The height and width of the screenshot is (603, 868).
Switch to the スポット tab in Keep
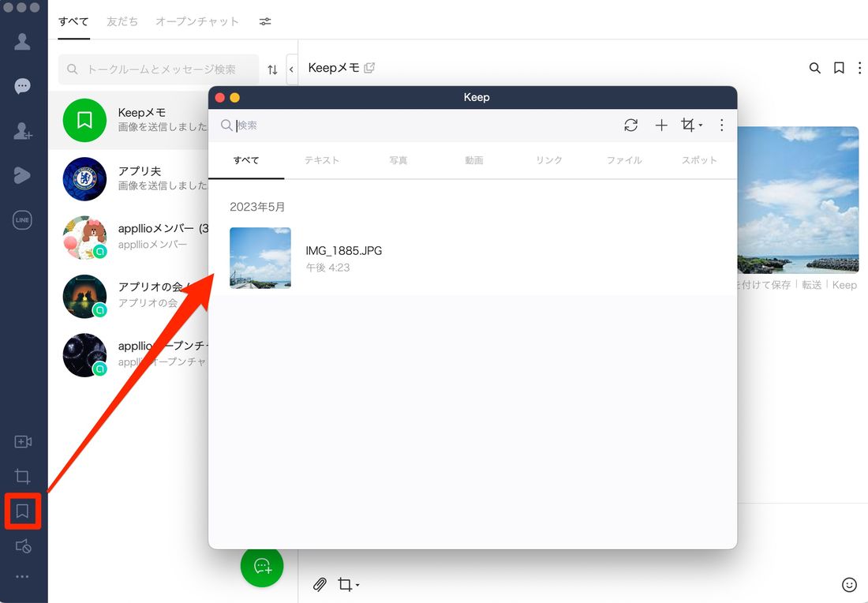699,160
